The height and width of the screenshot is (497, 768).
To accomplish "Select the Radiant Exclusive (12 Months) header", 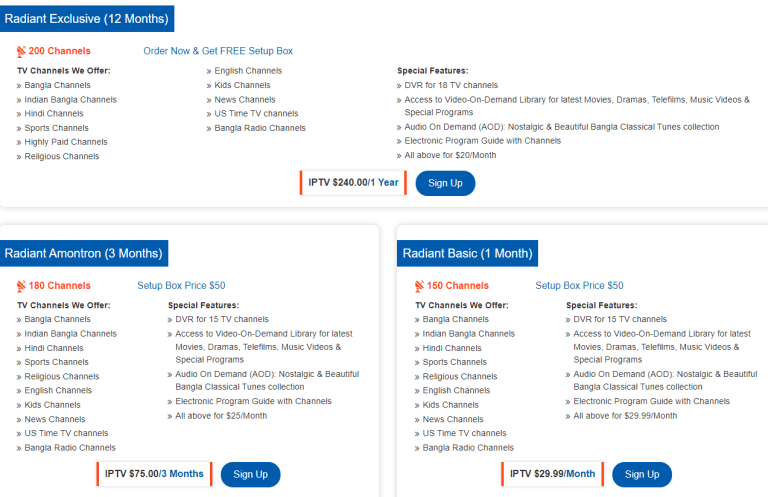I will coord(87,19).
